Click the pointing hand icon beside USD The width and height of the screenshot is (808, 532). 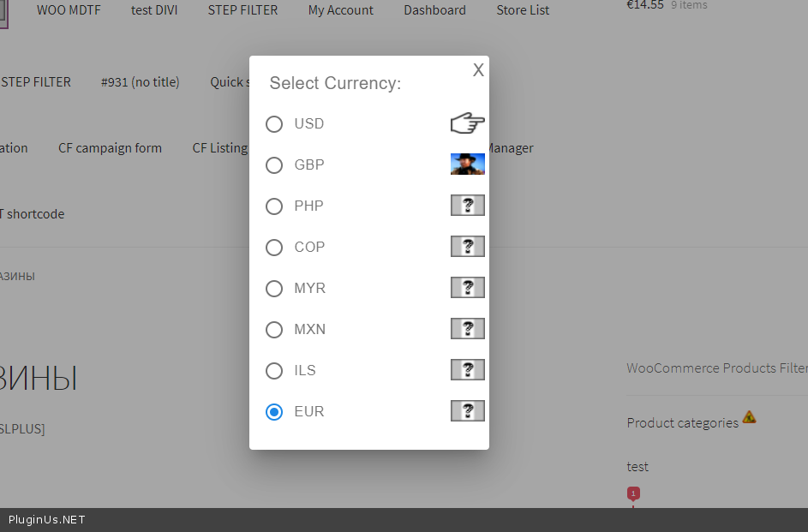click(467, 124)
